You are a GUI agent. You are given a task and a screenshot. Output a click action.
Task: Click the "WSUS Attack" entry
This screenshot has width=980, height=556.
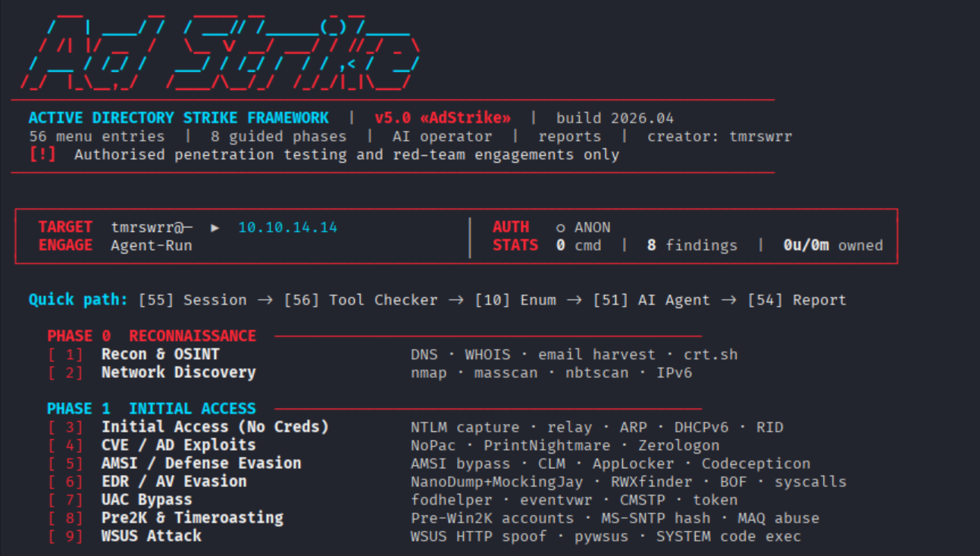151,536
